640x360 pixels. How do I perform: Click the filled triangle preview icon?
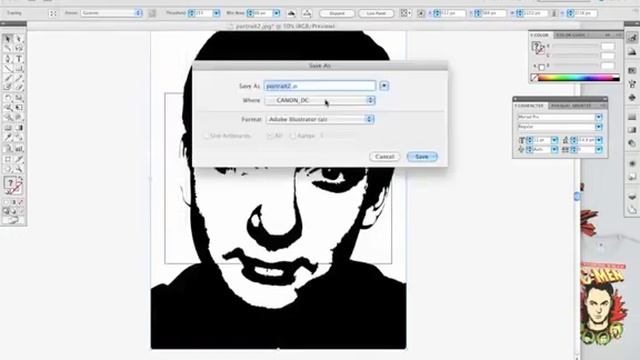click(291, 13)
